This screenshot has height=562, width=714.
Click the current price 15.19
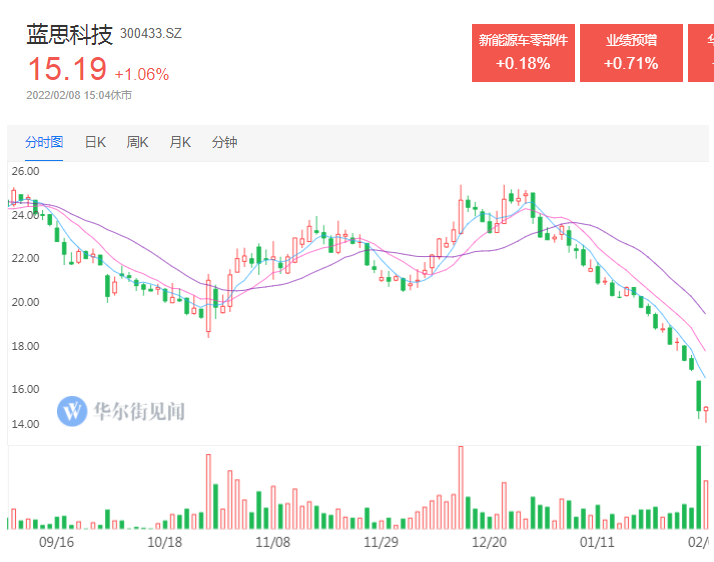[66, 70]
